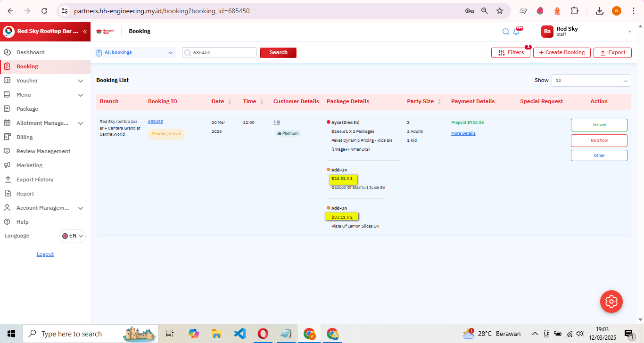Click the Dashboard sidebar icon
Image resolution: width=644 pixels, height=343 pixels.
[x=7, y=52]
